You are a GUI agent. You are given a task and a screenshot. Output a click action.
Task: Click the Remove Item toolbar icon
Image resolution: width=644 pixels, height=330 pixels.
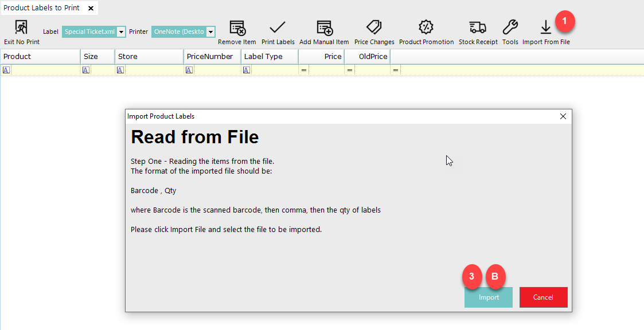point(237,27)
